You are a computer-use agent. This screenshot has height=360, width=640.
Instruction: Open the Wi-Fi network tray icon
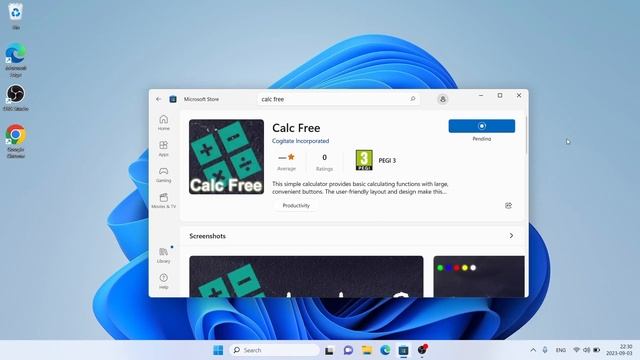576,350
